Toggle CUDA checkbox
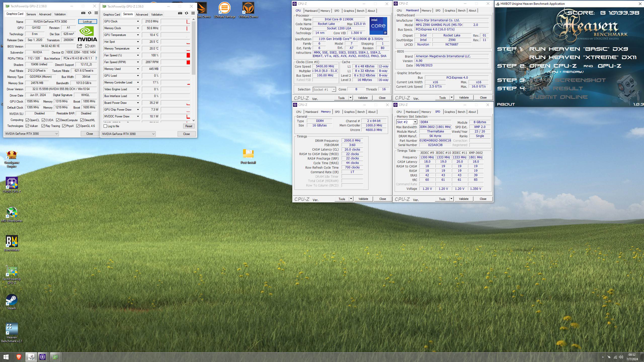The height and width of the screenshot is (362, 644). click(43, 120)
